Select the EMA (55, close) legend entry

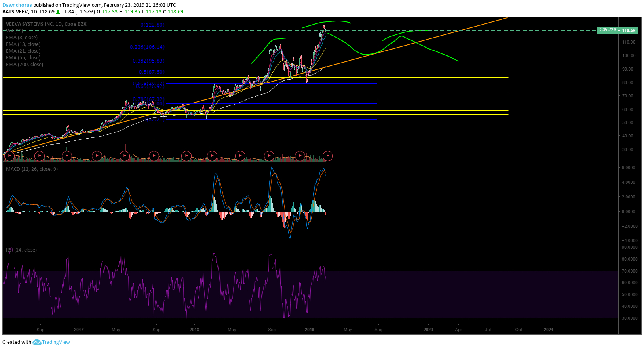coord(23,58)
